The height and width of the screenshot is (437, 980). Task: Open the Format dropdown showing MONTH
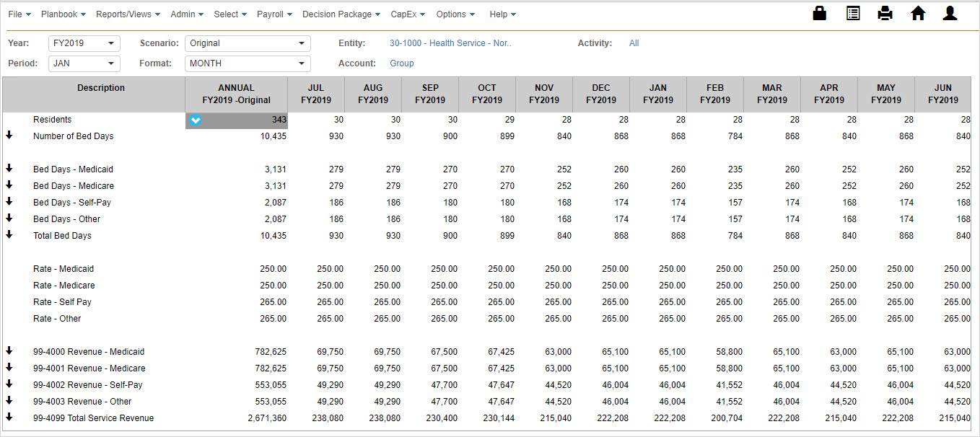248,63
